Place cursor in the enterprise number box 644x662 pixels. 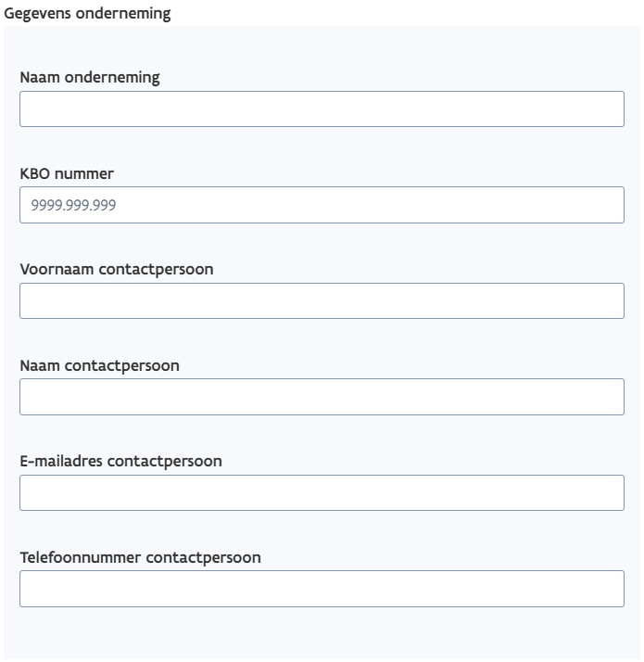pos(322,205)
